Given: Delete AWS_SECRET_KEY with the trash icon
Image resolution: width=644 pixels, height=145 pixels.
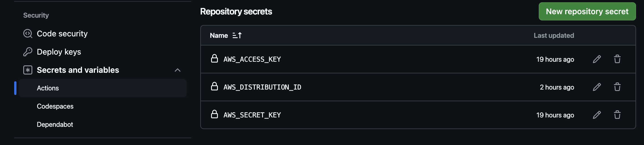Looking at the screenshot, I should [617, 115].
